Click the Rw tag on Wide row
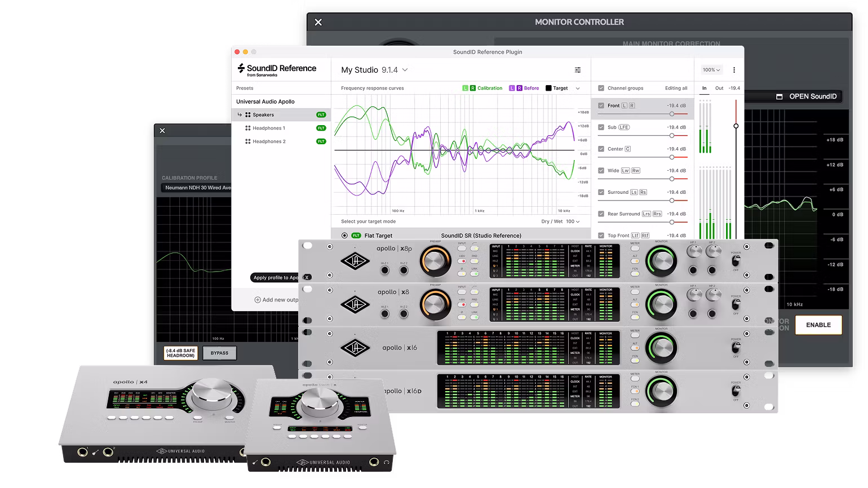This screenshot has width=868, height=488. tap(636, 170)
